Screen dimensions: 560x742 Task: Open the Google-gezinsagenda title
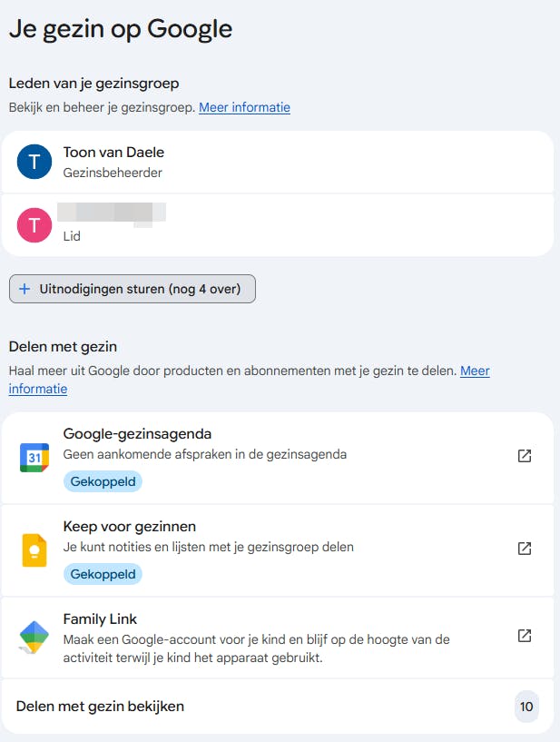137,434
